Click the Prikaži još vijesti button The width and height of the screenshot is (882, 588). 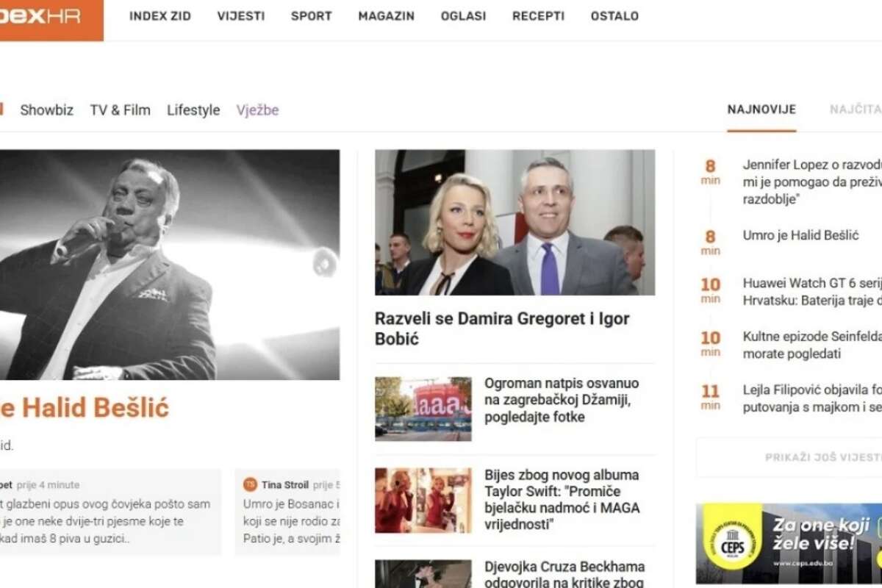point(823,457)
